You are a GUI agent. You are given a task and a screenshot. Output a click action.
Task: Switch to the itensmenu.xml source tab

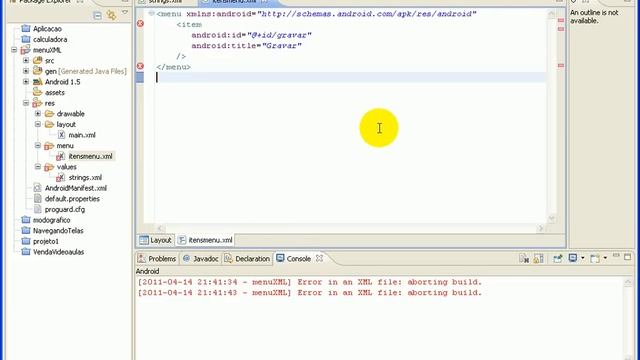pos(205,240)
